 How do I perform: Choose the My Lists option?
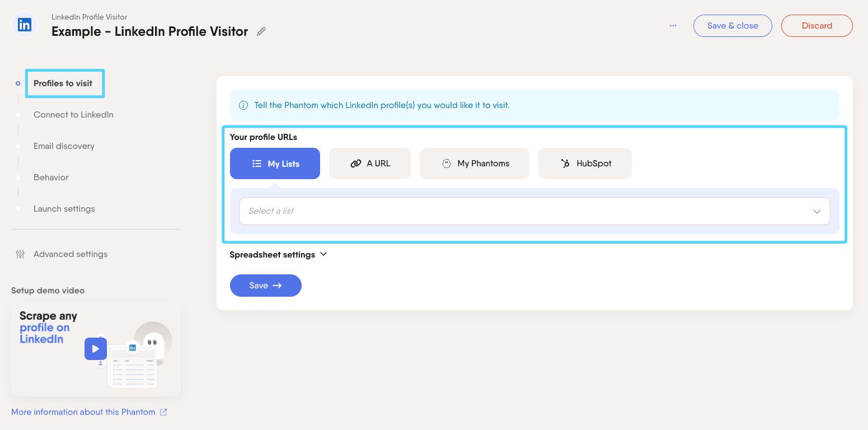[x=275, y=163]
